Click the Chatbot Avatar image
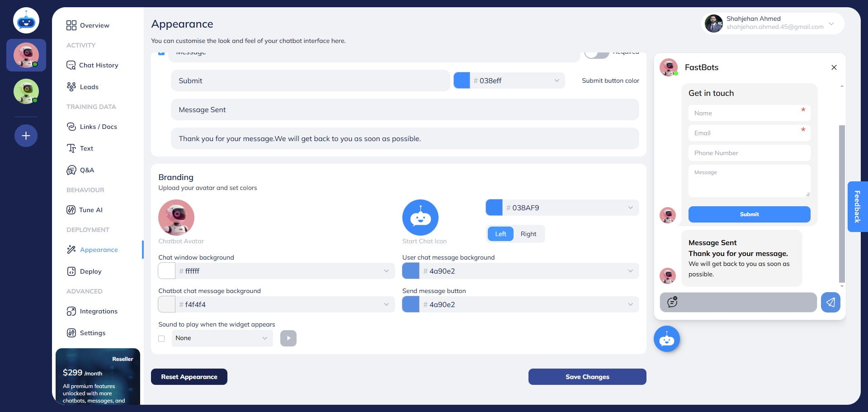Viewport: 868px width, 412px height. pos(176,218)
